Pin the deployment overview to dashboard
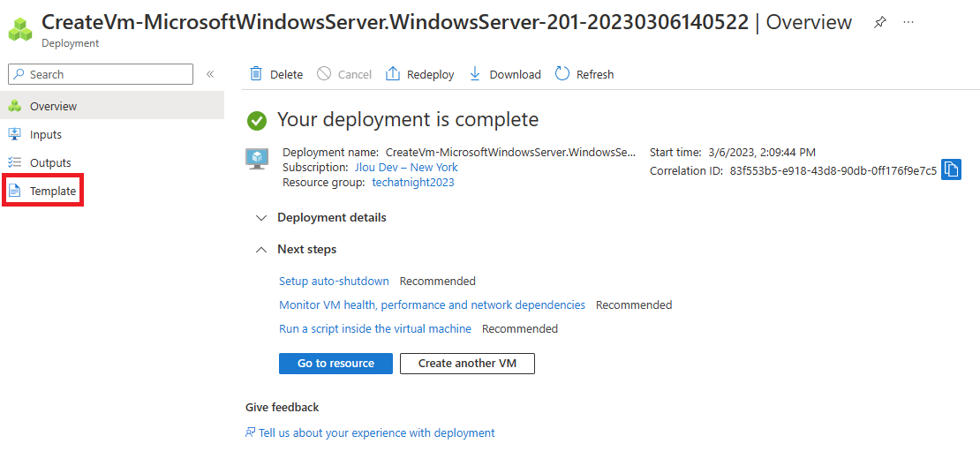 879,22
